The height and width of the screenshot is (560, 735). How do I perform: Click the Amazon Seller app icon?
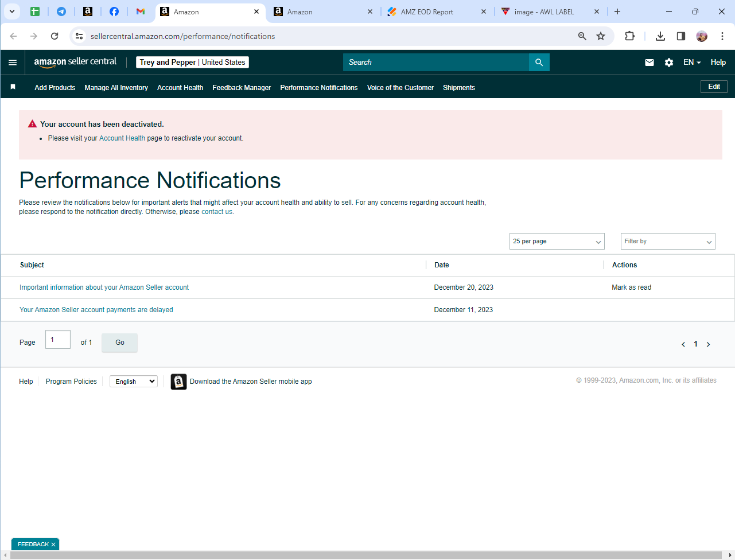point(178,382)
